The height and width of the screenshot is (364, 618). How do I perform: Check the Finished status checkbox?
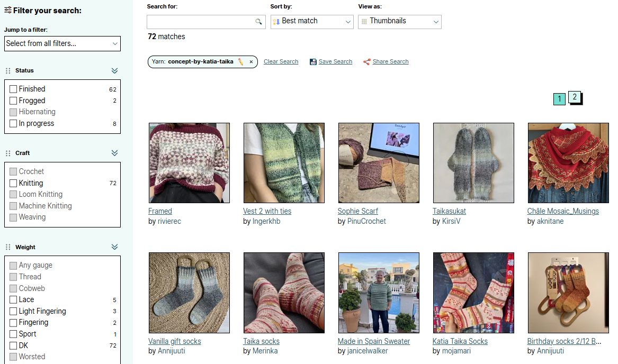[13, 89]
